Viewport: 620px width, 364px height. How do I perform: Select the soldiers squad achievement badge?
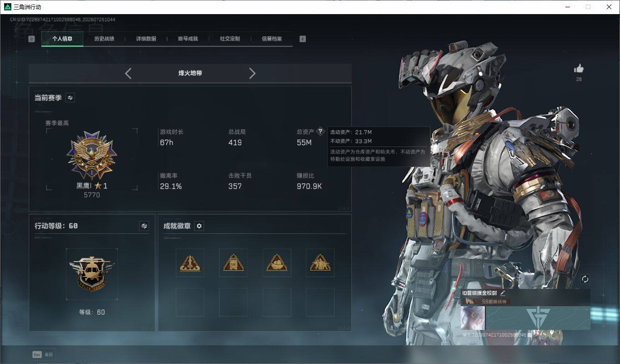[320, 263]
